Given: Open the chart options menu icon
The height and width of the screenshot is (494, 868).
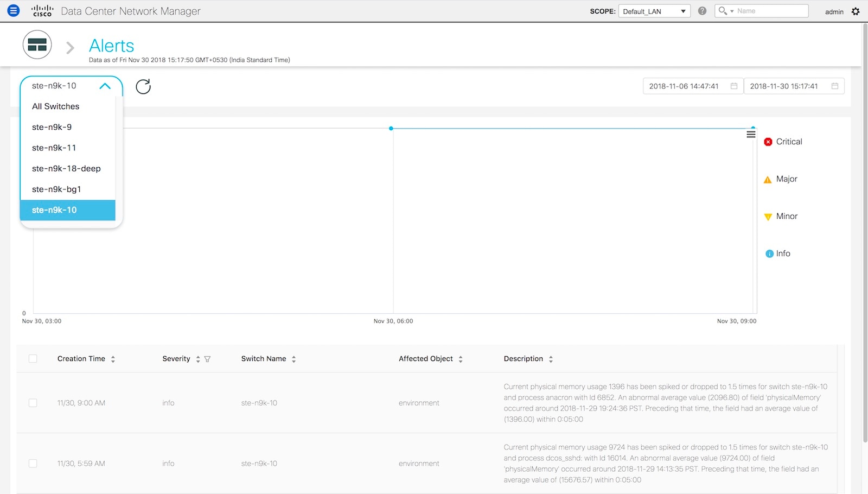Looking at the screenshot, I should [751, 134].
